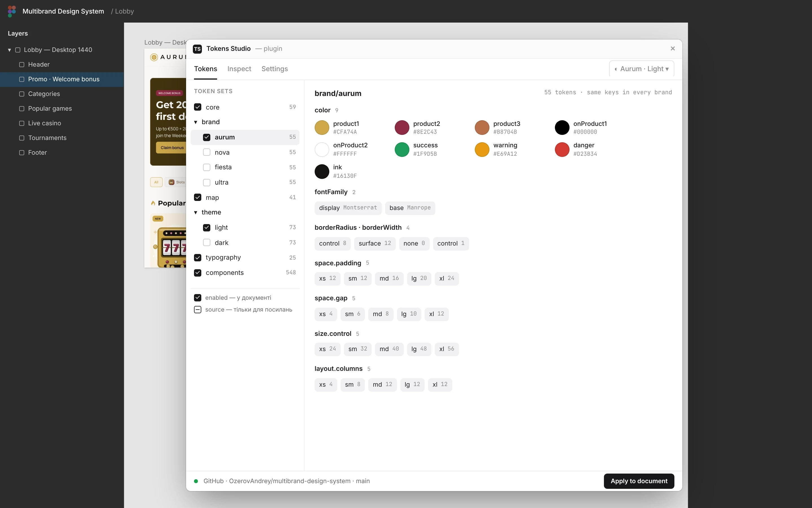Select the danger red color swatch

pos(562,150)
